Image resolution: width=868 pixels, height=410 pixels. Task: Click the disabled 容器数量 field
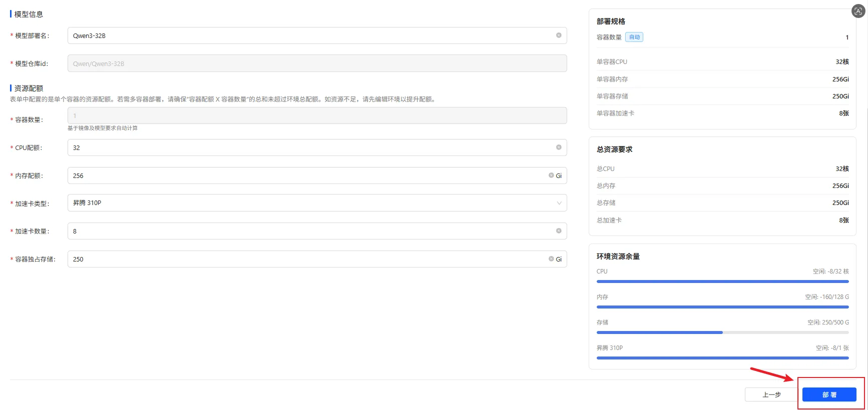pyautogui.click(x=317, y=115)
